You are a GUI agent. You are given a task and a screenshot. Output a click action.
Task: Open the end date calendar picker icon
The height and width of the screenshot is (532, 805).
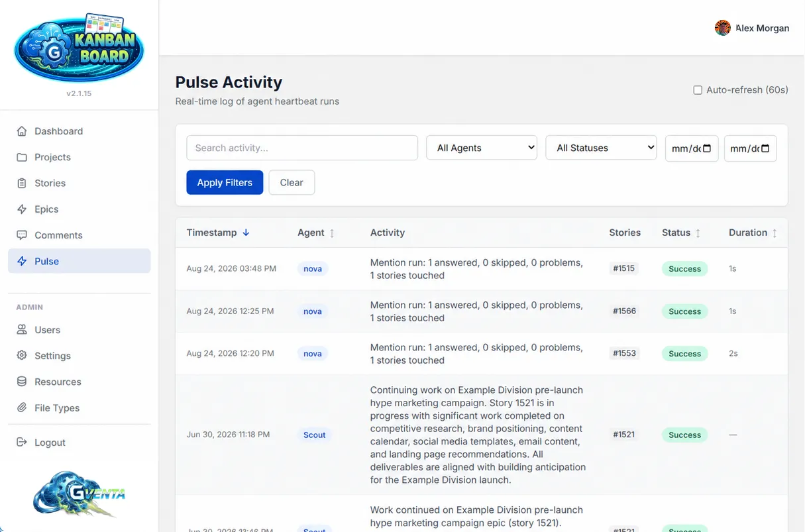[x=765, y=148]
